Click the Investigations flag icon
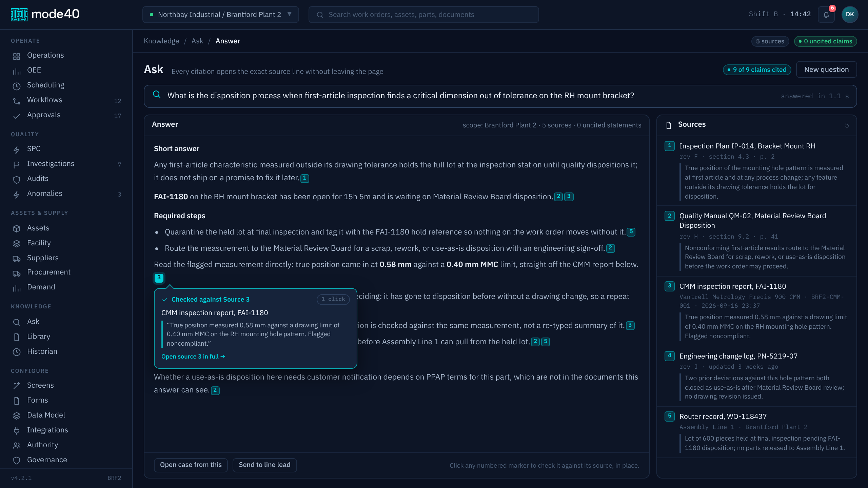 pyautogui.click(x=16, y=165)
